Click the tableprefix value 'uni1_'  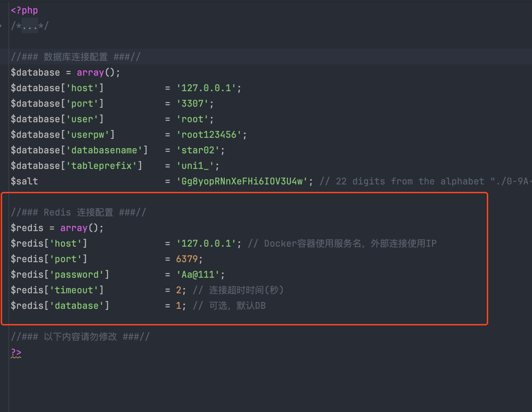coord(195,166)
